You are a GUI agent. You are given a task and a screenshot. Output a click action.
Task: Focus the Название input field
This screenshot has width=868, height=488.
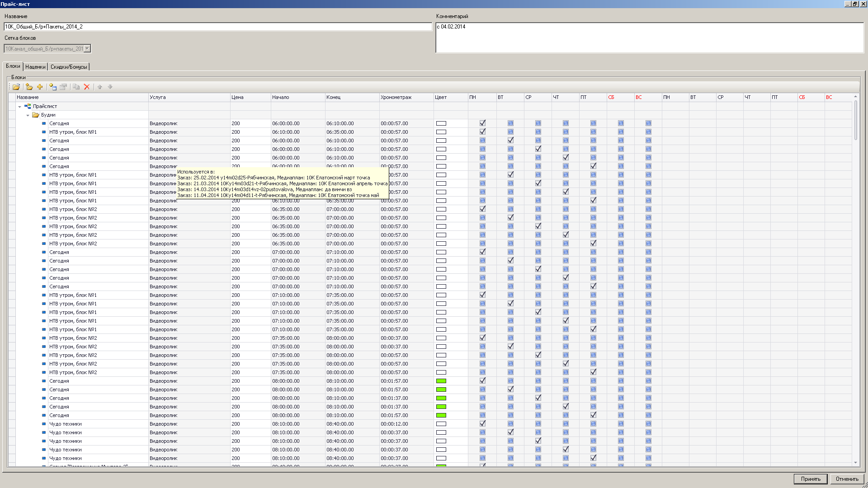[x=218, y=27]
